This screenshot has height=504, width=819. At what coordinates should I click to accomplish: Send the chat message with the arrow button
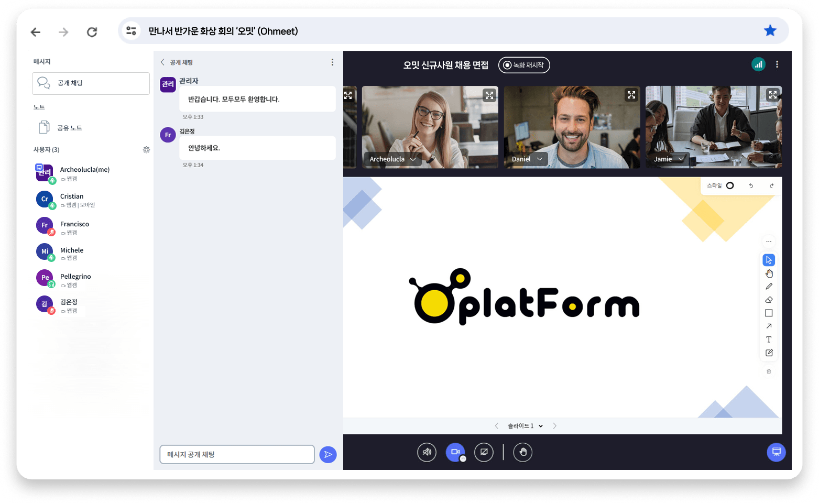(x=328, y=454)
